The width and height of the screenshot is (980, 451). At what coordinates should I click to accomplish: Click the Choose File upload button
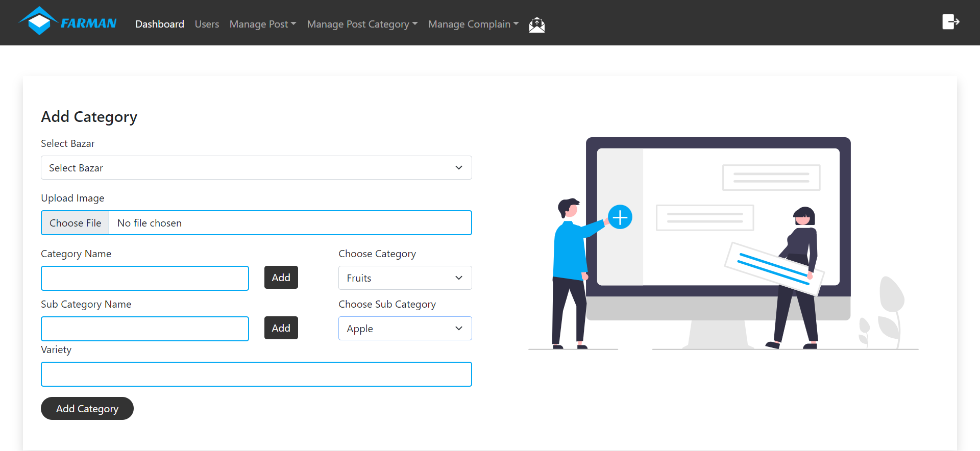coord(76,223)
